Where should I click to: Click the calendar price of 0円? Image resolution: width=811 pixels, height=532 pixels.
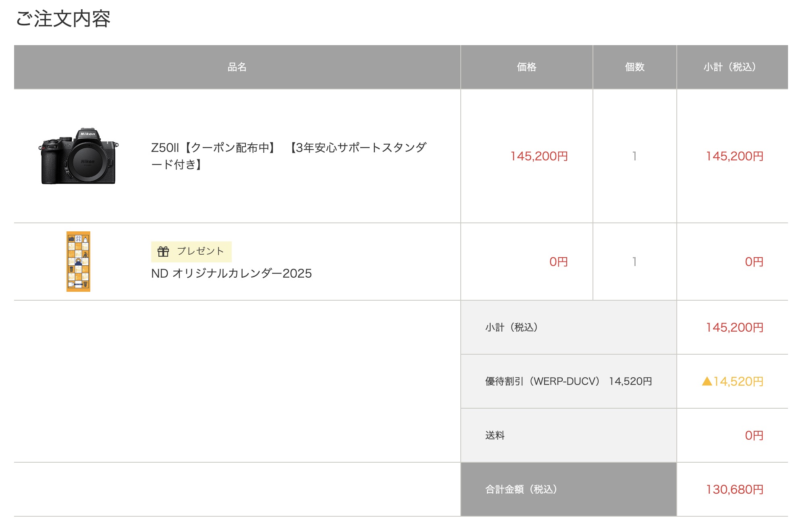[x=558, y=262]
